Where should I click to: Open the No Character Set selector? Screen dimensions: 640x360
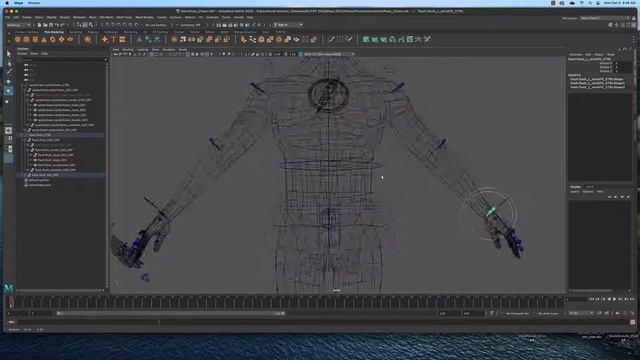(x=517, y=313)
